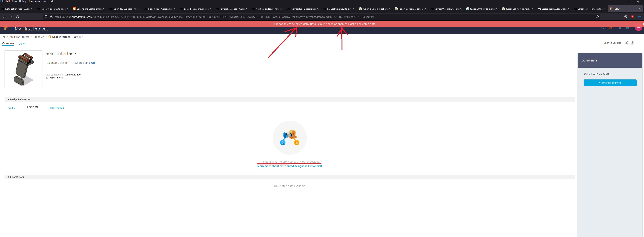
Task: Open the recent activity clock icon
Action: click(610, 28)
